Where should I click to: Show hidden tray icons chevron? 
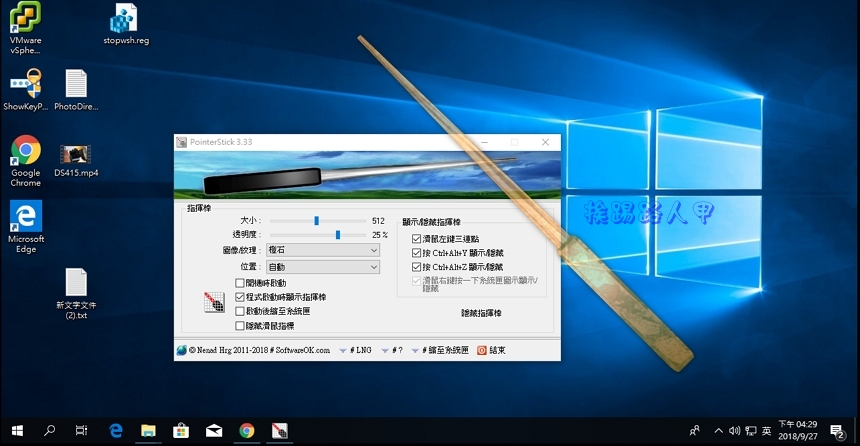718,431
